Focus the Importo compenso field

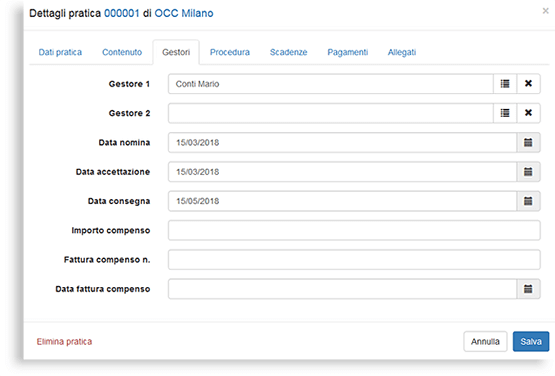tap(354, 230)
